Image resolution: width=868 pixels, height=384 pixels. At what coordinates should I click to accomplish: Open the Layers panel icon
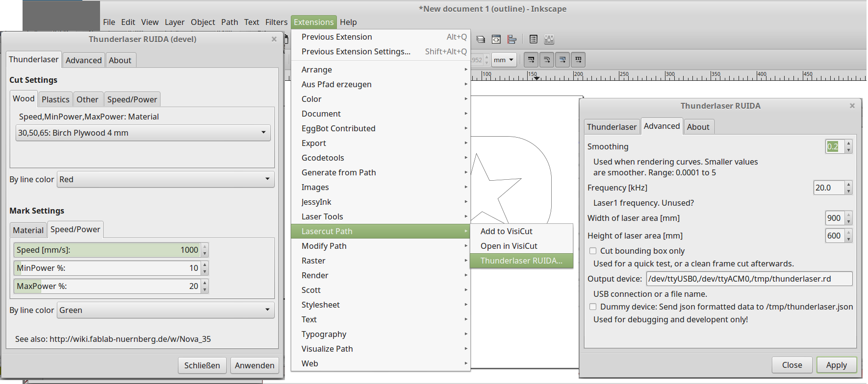[x=481, y=39]
